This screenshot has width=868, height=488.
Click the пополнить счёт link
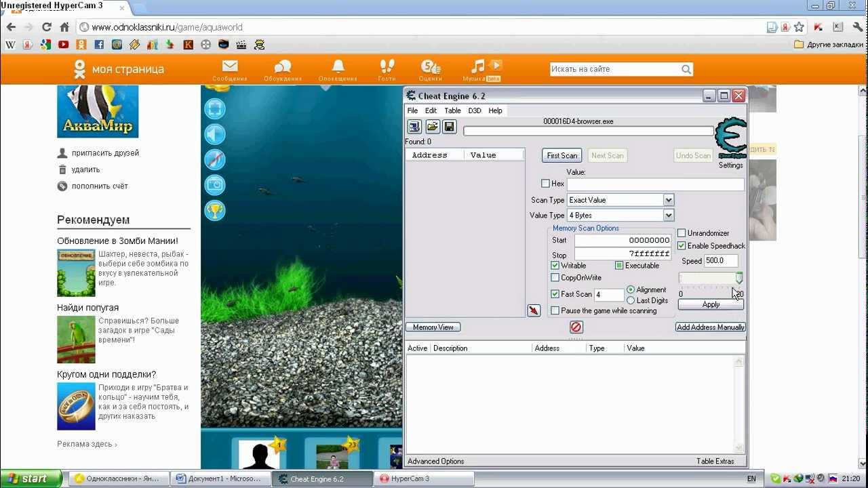[x=100, y=186]
